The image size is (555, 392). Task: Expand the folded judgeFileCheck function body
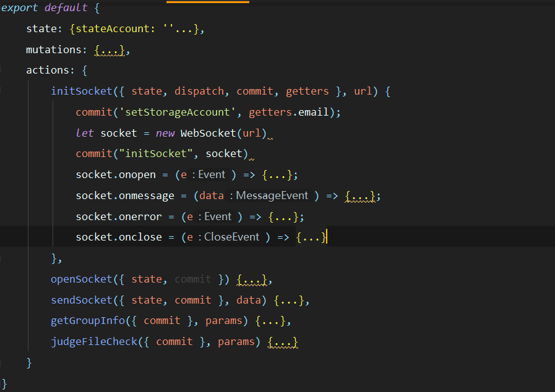(x=283, y=342)
